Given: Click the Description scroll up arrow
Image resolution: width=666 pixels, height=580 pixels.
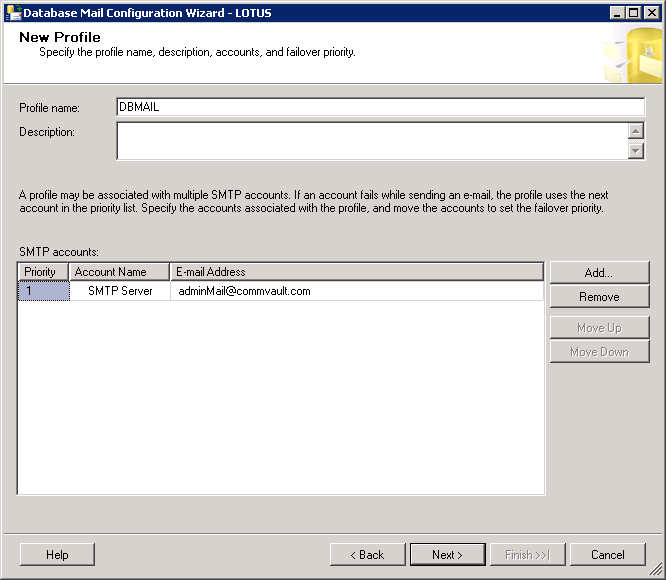Looking at the screenshot, I should point(635,131).
